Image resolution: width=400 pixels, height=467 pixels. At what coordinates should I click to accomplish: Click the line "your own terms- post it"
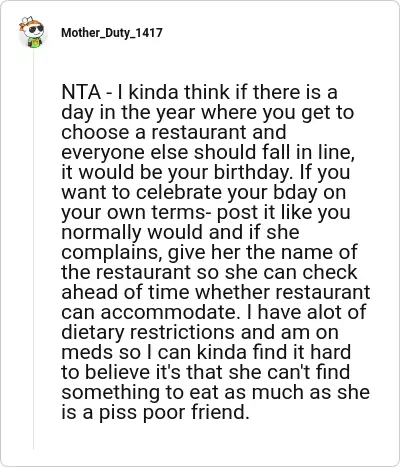[x=206, y=213]
